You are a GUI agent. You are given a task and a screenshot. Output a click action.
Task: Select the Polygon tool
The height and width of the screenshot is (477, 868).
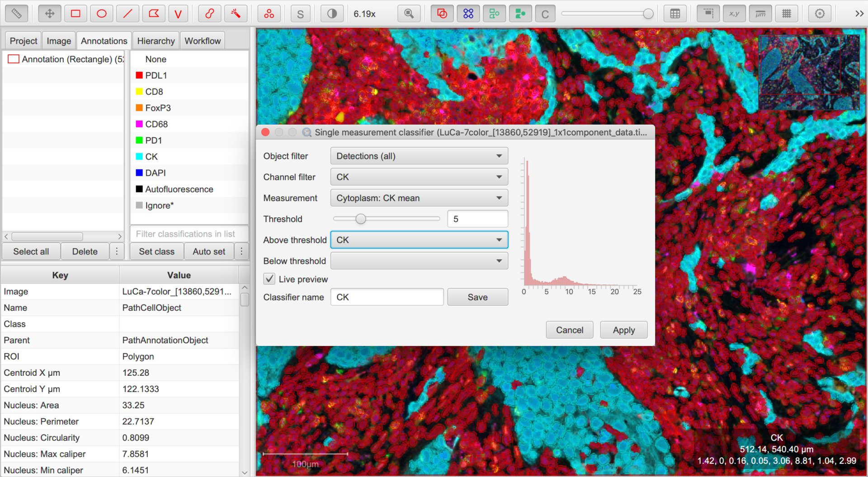(x=154, y=14)
